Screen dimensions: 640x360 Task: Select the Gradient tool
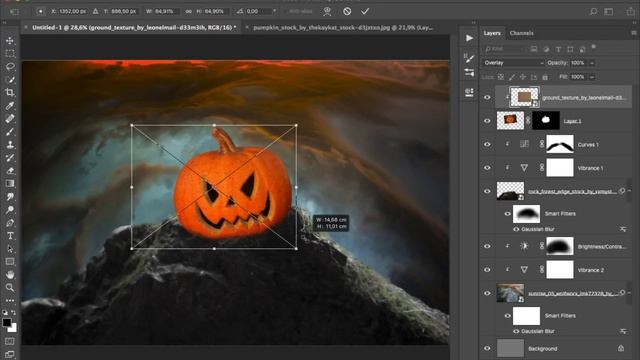tap(10, 184)
